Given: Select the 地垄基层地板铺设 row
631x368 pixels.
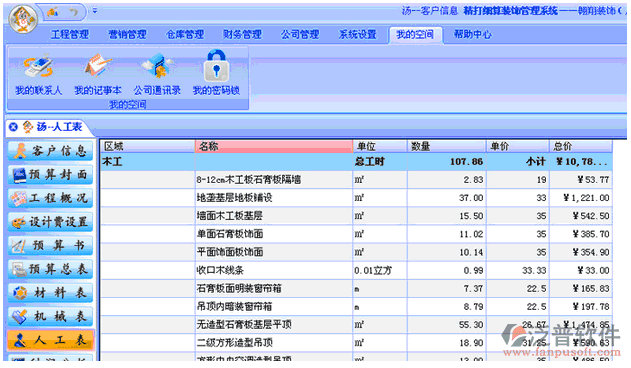Looking at the screenshot, I should (x=356, y=198).
